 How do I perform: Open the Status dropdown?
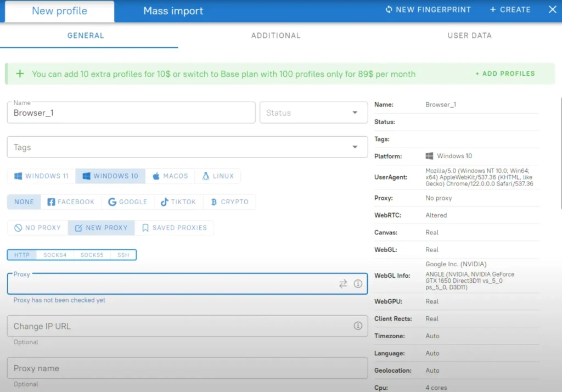(x=313, y=113)
